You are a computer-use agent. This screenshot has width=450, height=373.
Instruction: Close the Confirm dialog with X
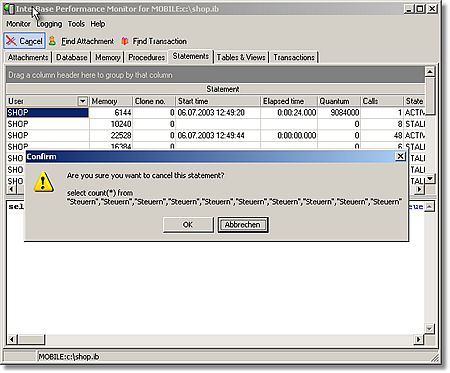pyautogui.click(x=400, y=156)
